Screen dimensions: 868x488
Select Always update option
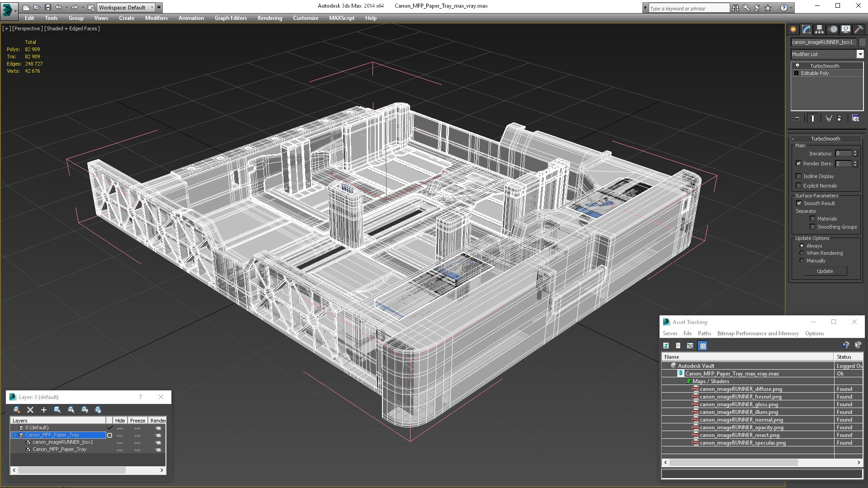point(802,246)
